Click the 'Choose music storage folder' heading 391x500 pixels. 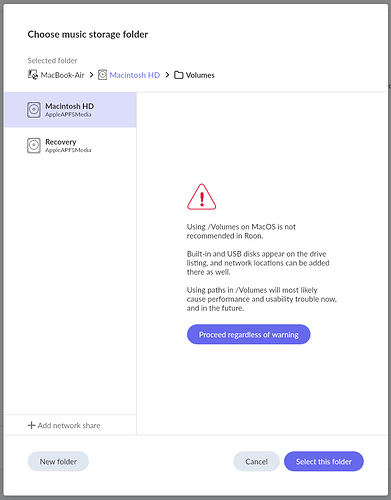[88, 34]
